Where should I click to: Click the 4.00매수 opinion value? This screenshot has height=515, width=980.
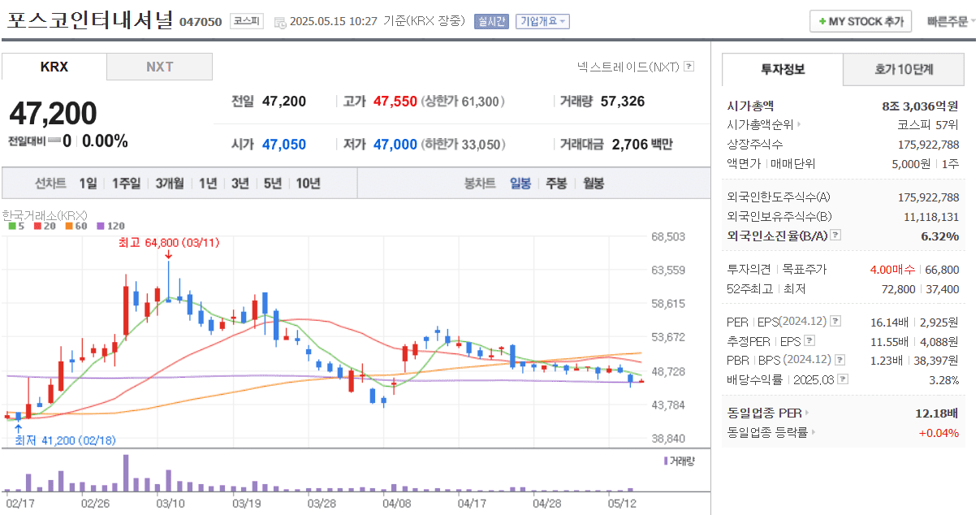[892, 270]
